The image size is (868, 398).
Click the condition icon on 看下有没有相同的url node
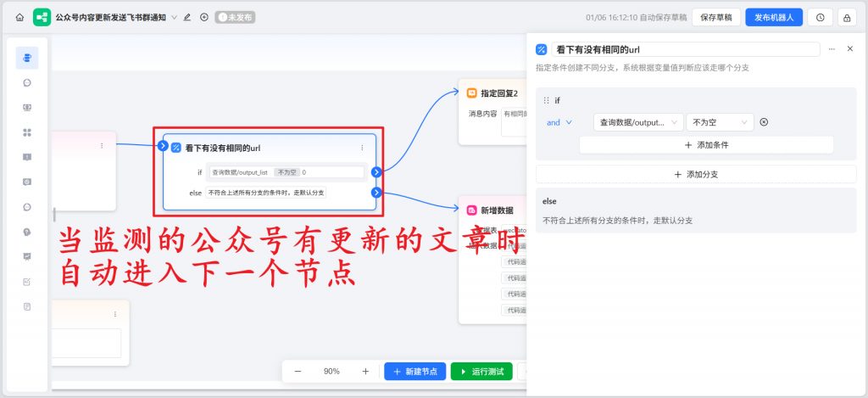(176, 148)
